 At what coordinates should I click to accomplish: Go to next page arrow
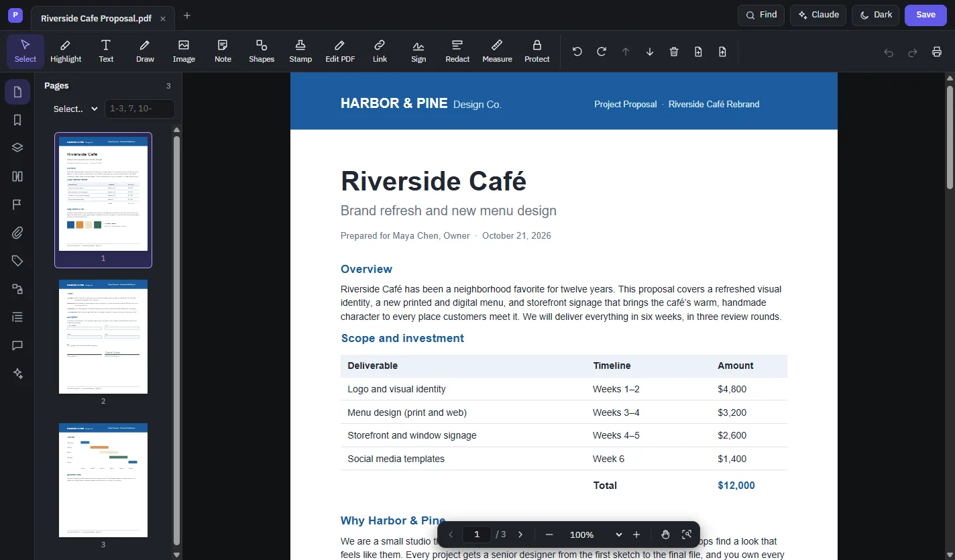tap(520, 535)
